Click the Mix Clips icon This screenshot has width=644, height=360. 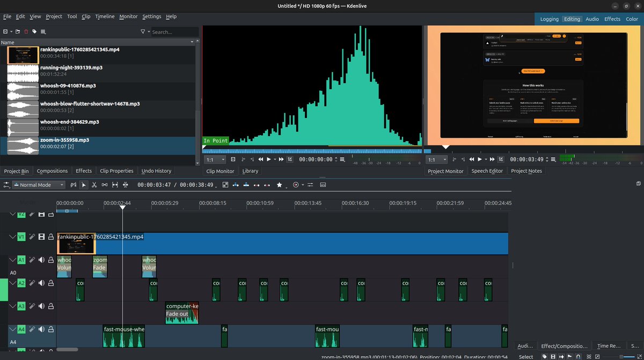225,185
